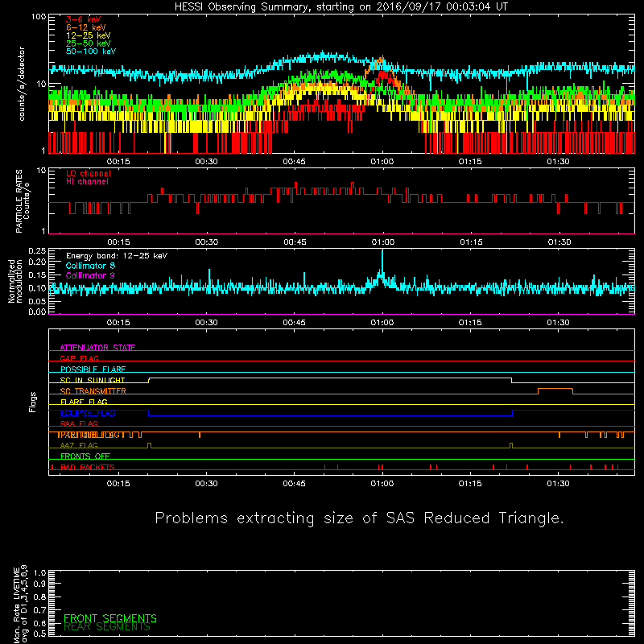Click the green 25-50 keV legend label
The height and width of the screenshot is (644, 644).
[x=88, y=43]
